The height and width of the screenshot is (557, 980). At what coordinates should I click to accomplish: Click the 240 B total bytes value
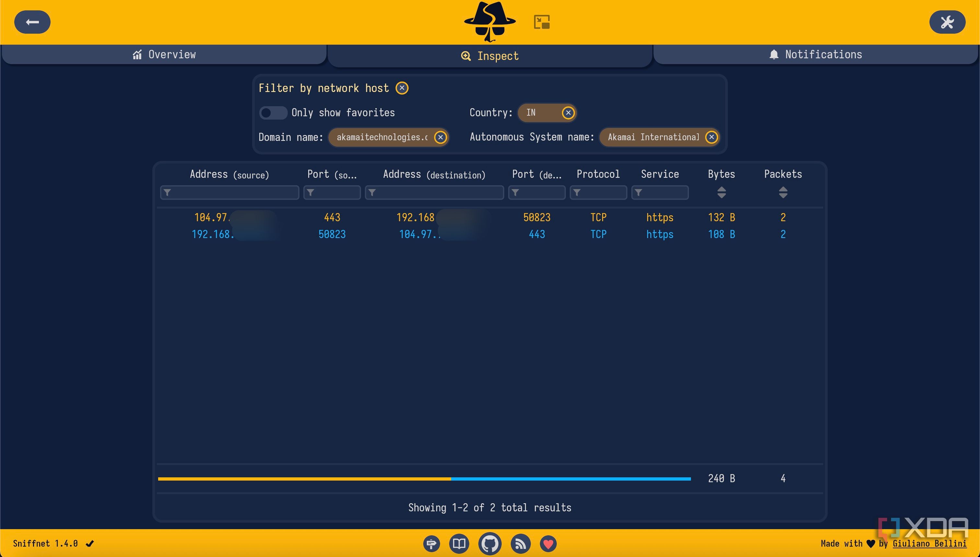[x=721, y=478]
